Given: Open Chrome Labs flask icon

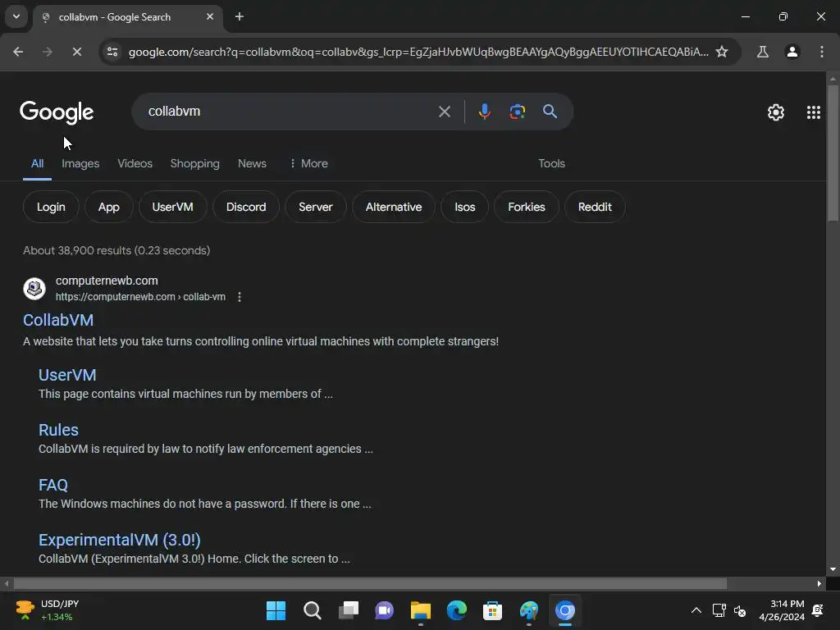Looking at the screenshot, I should (x=762, y=52).
